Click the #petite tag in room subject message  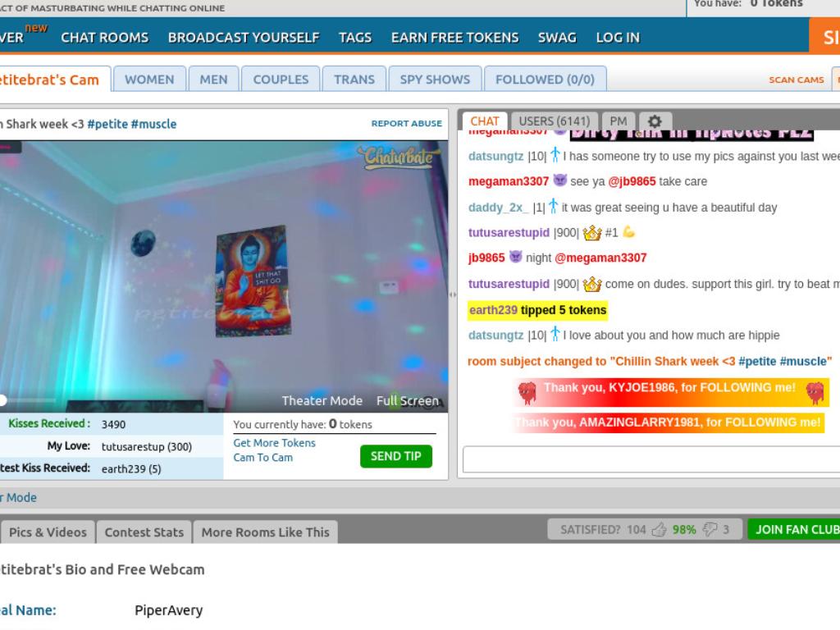757,362
